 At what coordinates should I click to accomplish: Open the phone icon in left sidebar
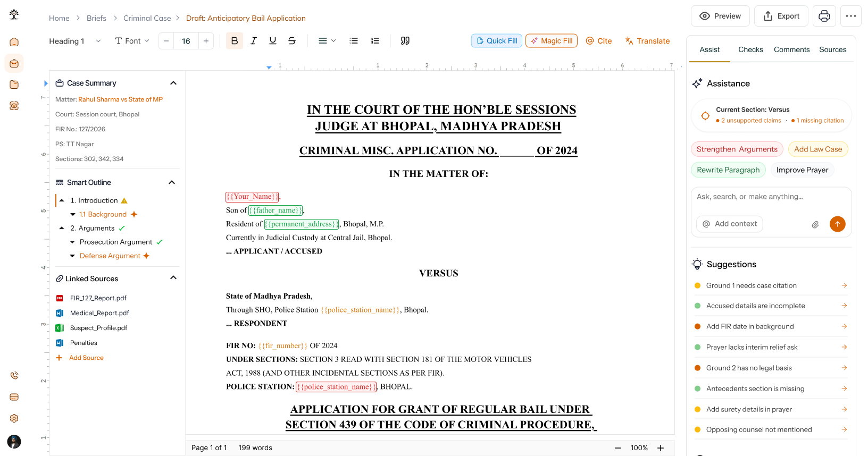14,376
